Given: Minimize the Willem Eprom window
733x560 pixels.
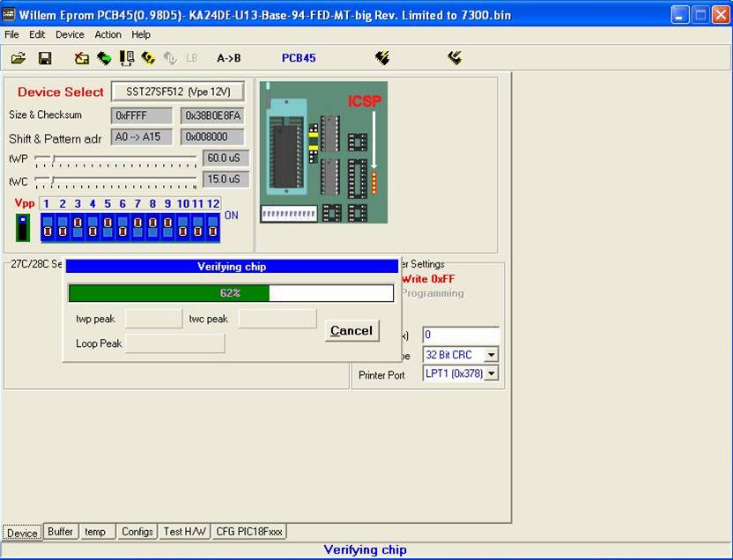Looking at the screenshot, I should click(x=680, y=15).
